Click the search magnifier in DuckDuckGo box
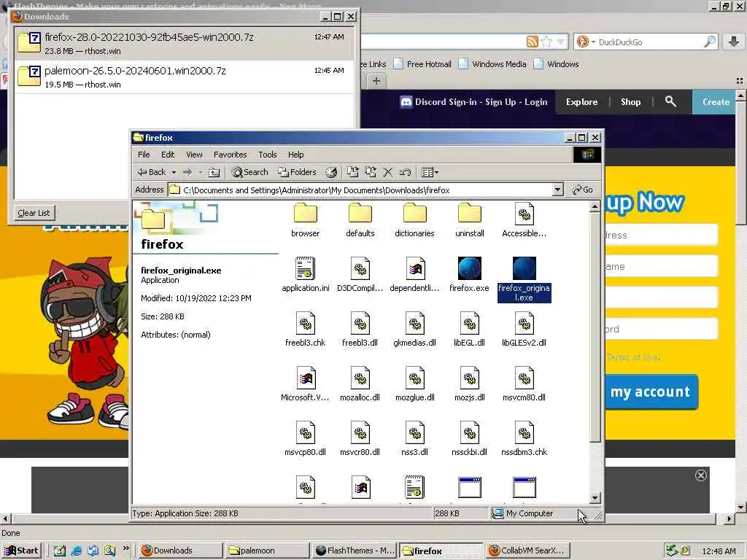The image size is (747, 560). pyautogui.click(x=709, y=42)
